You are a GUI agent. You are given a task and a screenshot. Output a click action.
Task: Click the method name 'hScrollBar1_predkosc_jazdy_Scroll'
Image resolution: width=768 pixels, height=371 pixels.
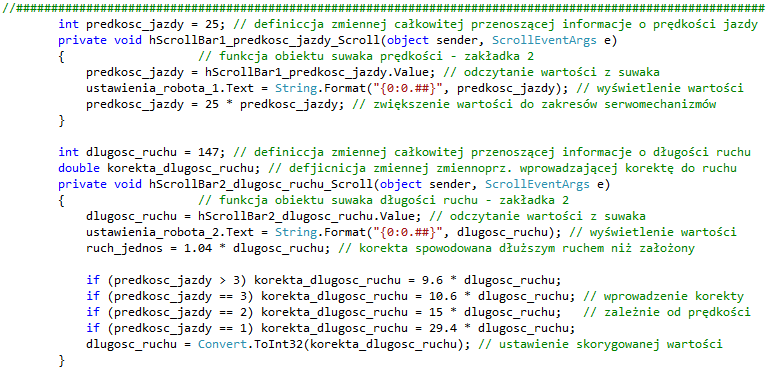pyautogui.click(x=264, y=40)
